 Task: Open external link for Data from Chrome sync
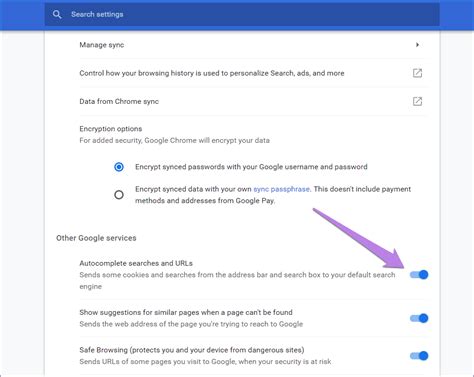(x=417, y=101)
